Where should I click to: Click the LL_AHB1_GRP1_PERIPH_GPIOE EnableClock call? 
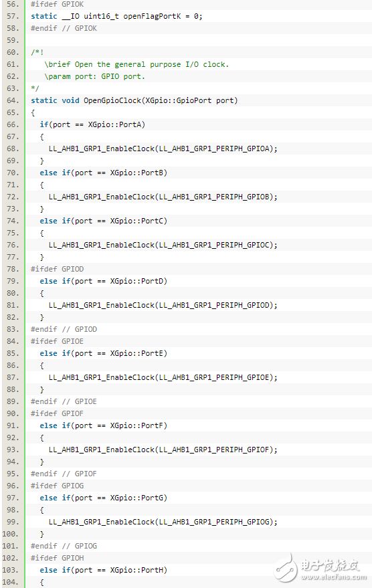(163, 377)
